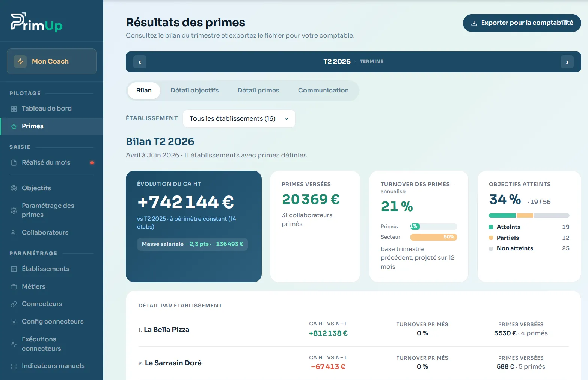
Task: Go to the next quarter with the right chevron
Action: 567,62
